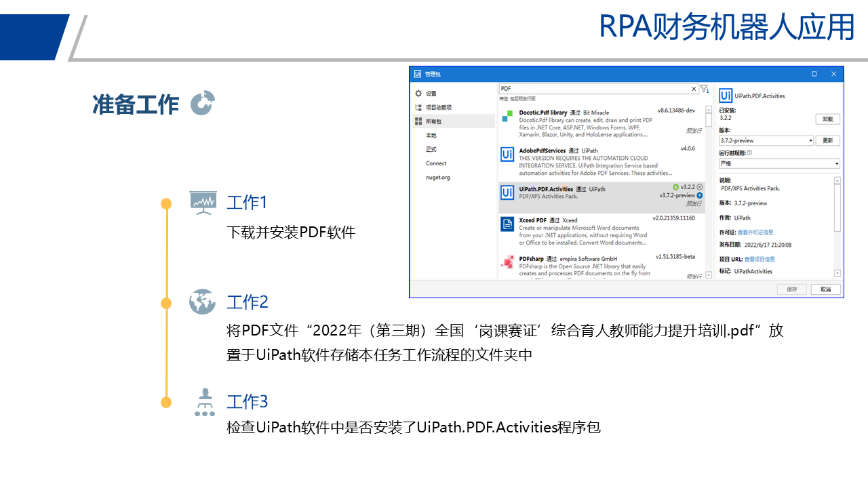Select the Xceed PDF document icon
This screenshot has height=488, width=868.
[x=507, y=224]
